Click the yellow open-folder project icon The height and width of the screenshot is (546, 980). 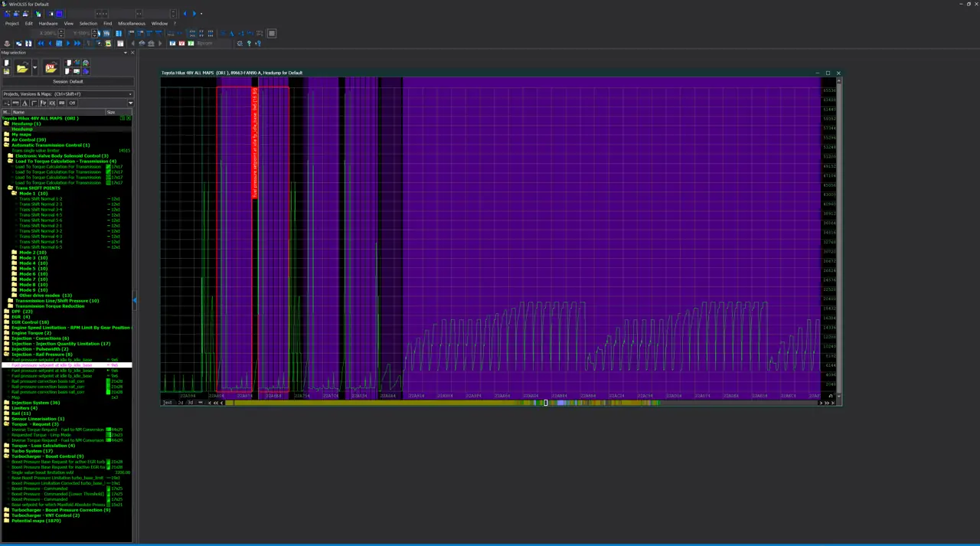22,69
